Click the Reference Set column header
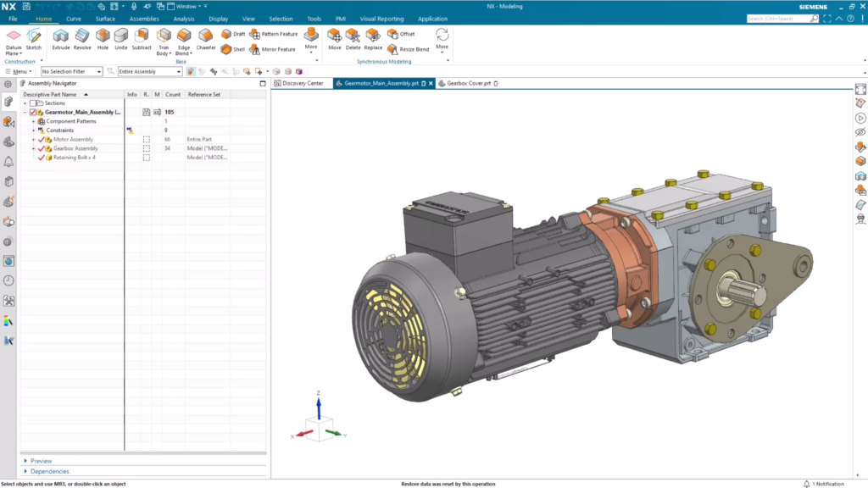868x488 pixels. coord(204,95)
